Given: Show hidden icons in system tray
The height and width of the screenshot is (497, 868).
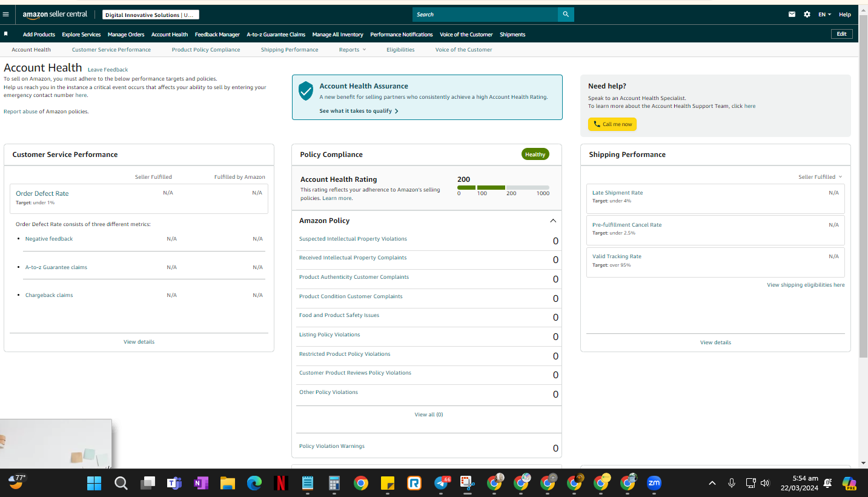Looking at the screenshot, I should tap(712, 483).
